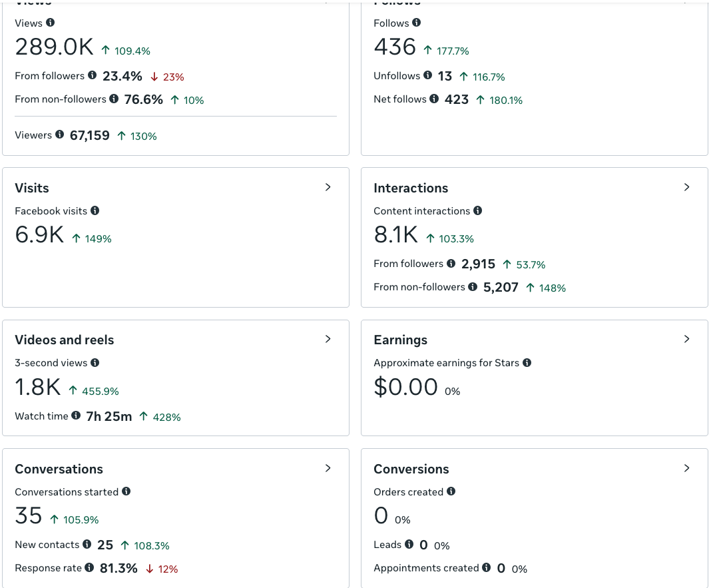Show info for 3-second views

pos(95,362)
